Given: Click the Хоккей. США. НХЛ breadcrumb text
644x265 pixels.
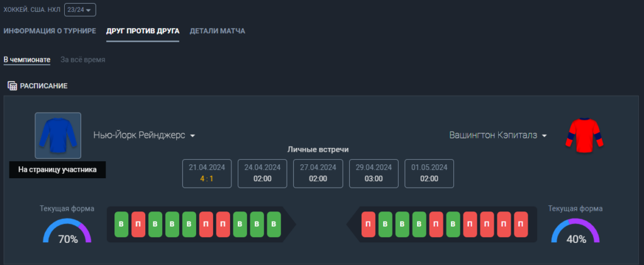Looking at the screenshot, I should click(x=32, y=9).
